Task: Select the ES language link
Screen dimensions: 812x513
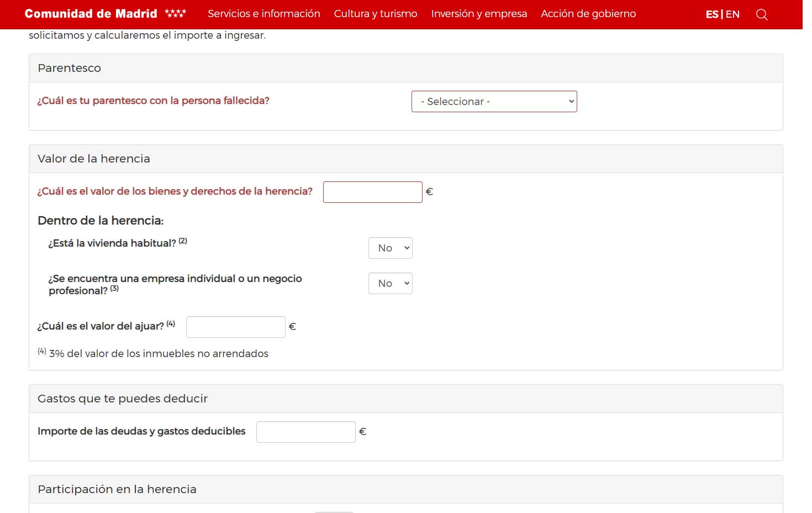Action: tap(711, 14)
